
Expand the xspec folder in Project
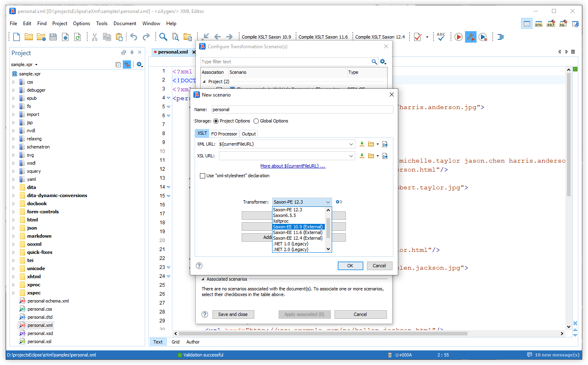click(13, 293)
